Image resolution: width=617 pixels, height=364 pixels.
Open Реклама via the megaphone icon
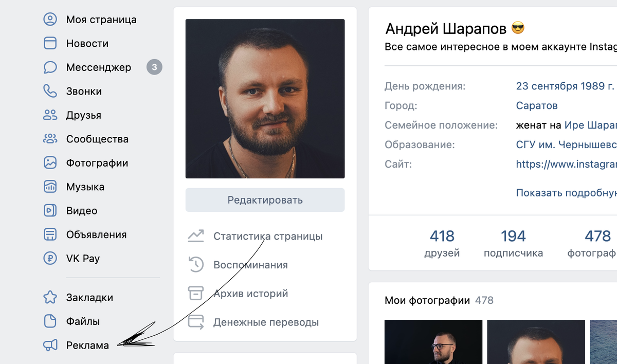click(x=50, y=345)
